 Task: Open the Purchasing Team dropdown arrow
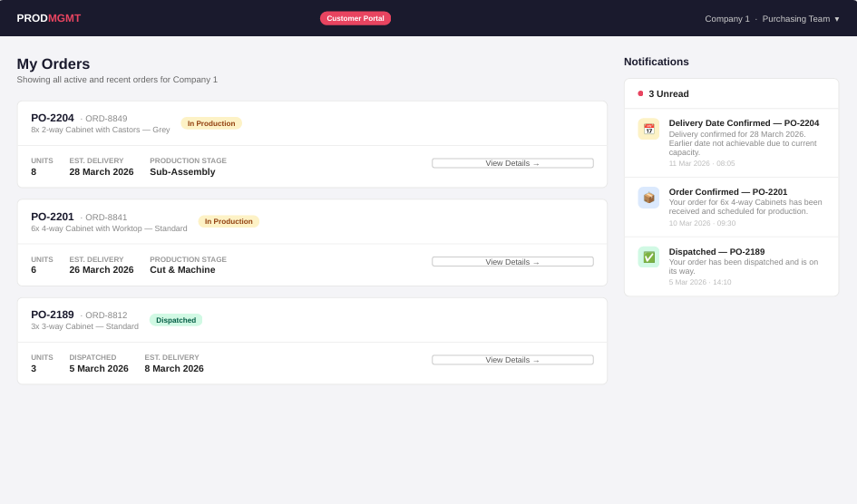click(x=837, y=19)
